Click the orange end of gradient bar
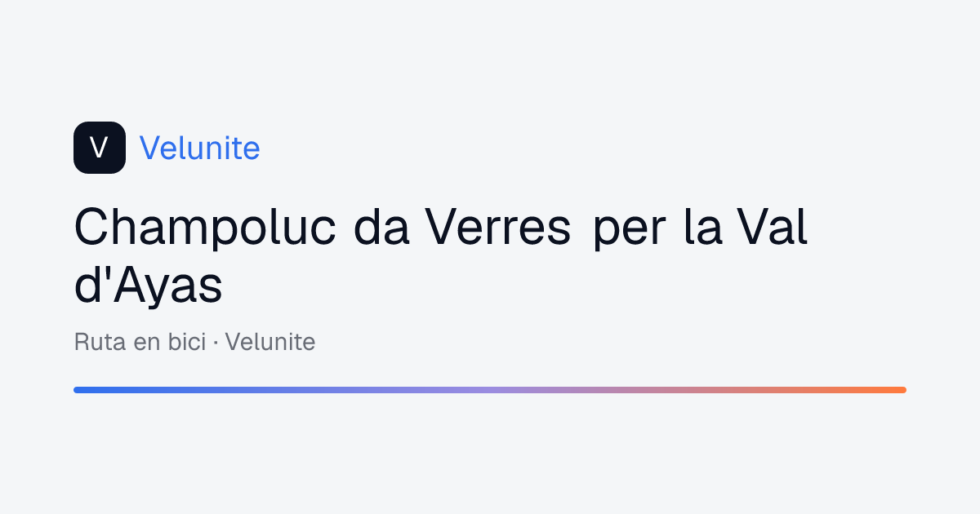Screen dimensions: 980x514 [x=897, y=390]
